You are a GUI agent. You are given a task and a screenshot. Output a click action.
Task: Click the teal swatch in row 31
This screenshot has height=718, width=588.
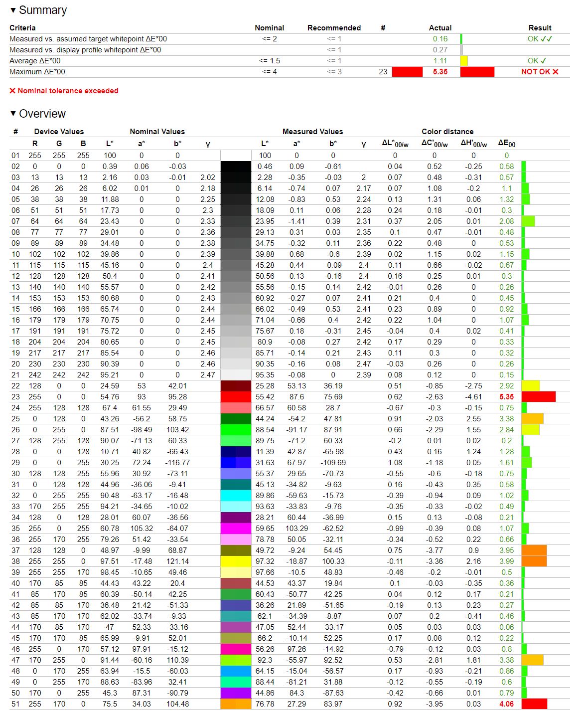pyautogui.click(x=236, y=485)
